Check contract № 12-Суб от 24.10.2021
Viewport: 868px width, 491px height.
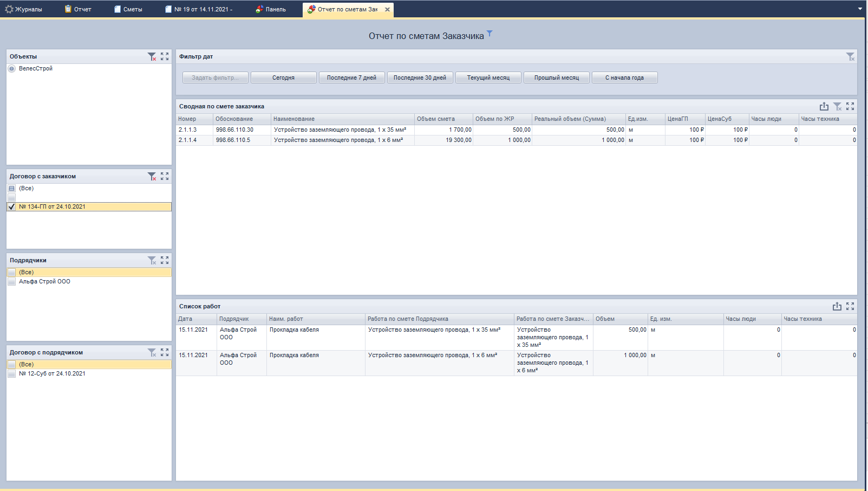(12, 374)
